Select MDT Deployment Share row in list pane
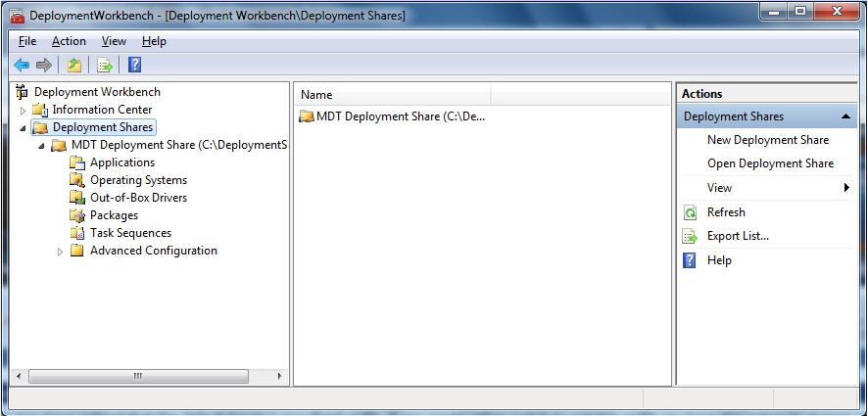Image resolution: width=868 pixels, height=416 pixels. [393, 116]
